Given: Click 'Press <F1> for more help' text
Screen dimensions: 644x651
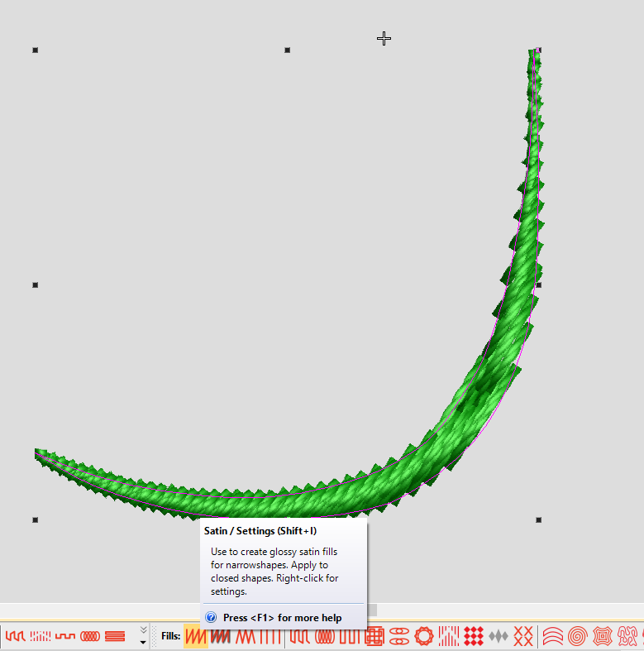Looking at the screenshot, I should pos(282,618).
